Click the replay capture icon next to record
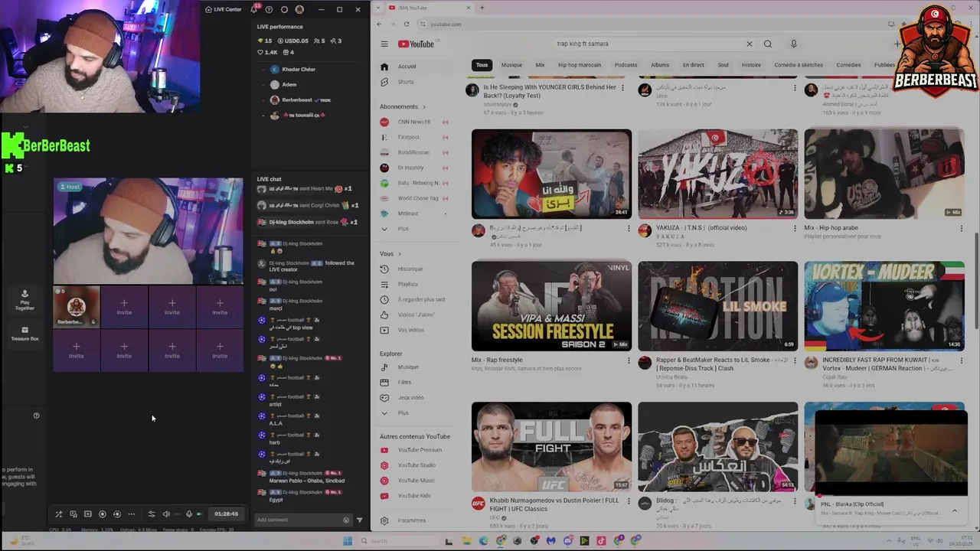 116,514
